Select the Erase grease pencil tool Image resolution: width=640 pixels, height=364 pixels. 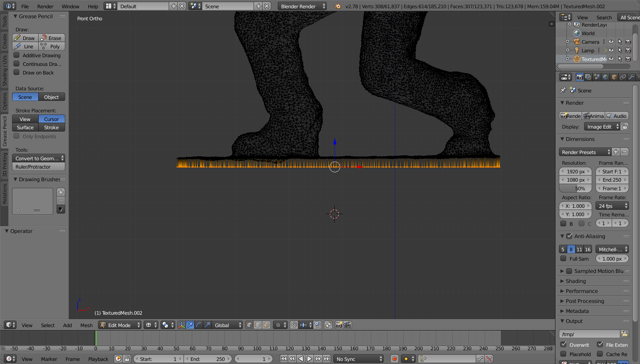52,38
